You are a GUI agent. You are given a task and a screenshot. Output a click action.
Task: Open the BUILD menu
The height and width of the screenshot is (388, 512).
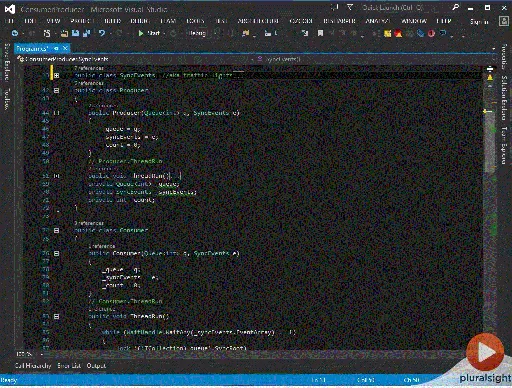pyautogui.click(x=112, y=21)
